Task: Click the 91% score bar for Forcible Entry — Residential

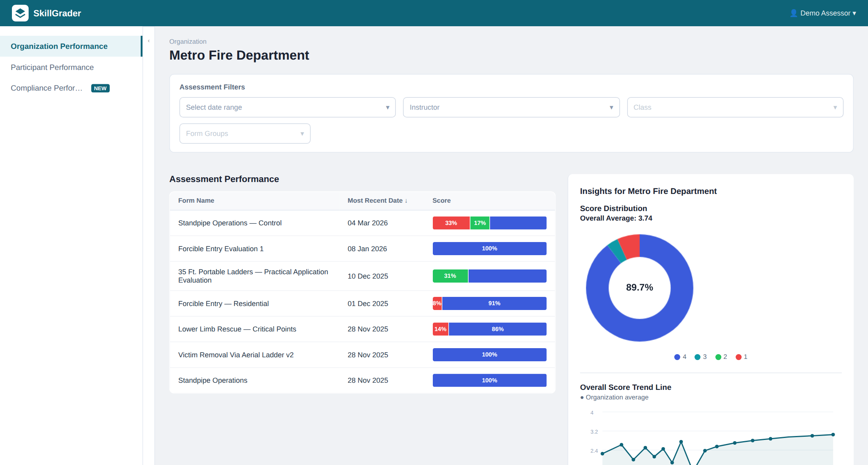Action: pos(494,303)
